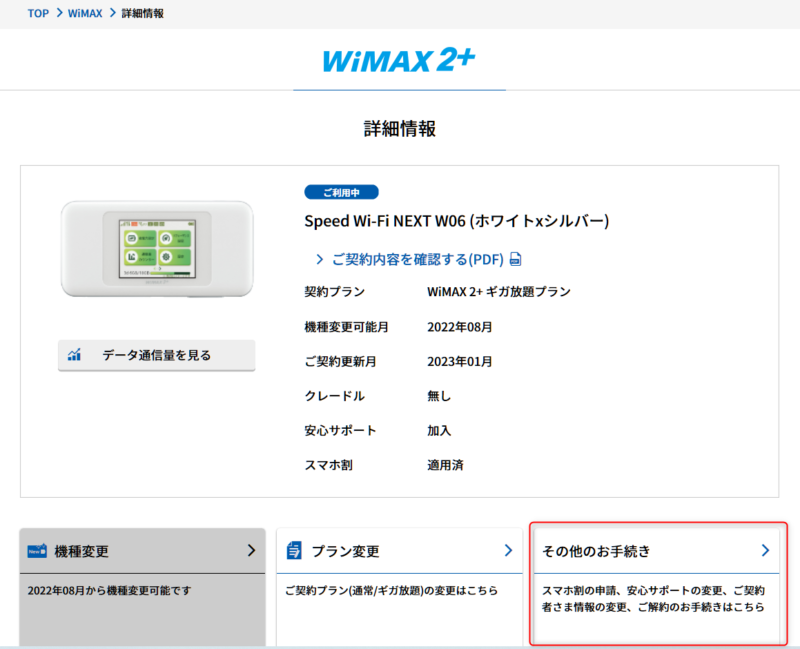The height and width of the screenshot is (649, 800).
Task: Open the 機種変更 card
Action: coord(142,587)
